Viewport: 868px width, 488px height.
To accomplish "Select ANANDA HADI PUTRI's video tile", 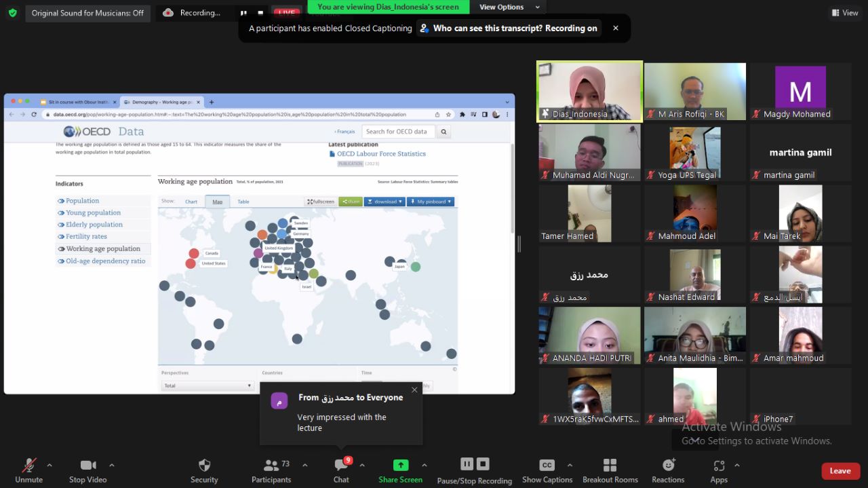I will coord(590,335).
